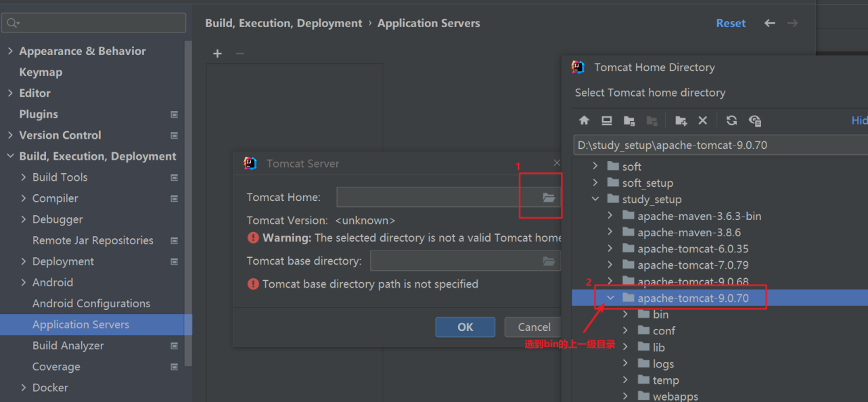Viewport: 868px width, 402px height.
Task: Click the warning icon for invalid Tomcat home
Action: 253,238
